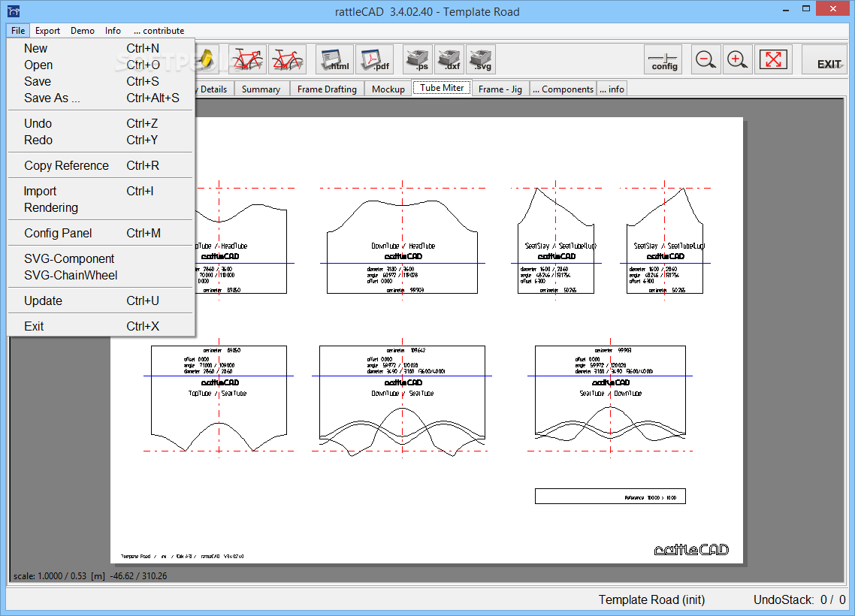This screenshot has height=616, width=855.
Task: Click the DownTube / SeatTube miter template
Action: 403,400
